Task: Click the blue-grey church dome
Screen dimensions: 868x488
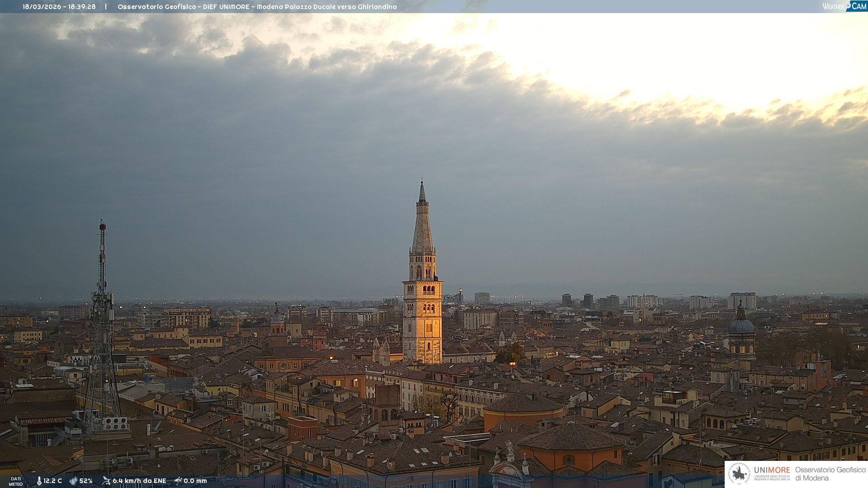Action: tap(741, 326)
